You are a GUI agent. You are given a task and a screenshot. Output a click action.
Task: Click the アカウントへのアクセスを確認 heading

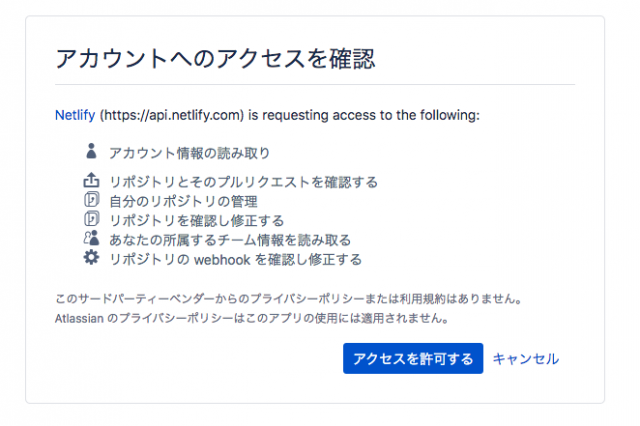pyautogui.click(x=215, y=58)
